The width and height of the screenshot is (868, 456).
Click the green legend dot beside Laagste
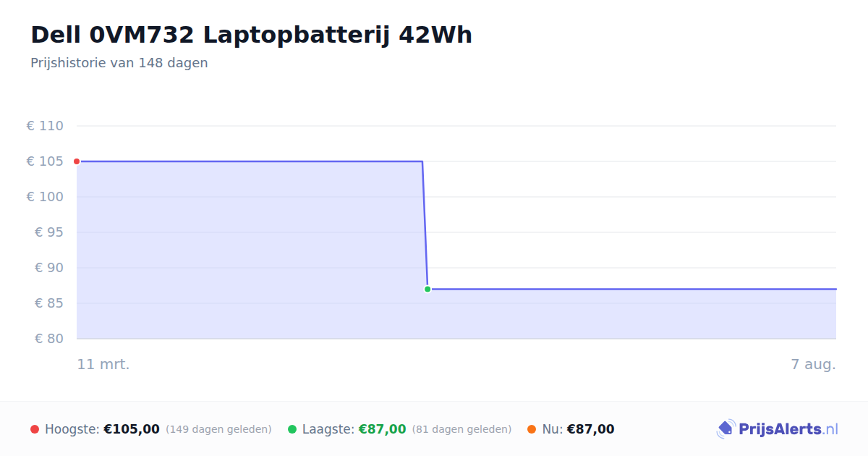click(x=292, y=429)
